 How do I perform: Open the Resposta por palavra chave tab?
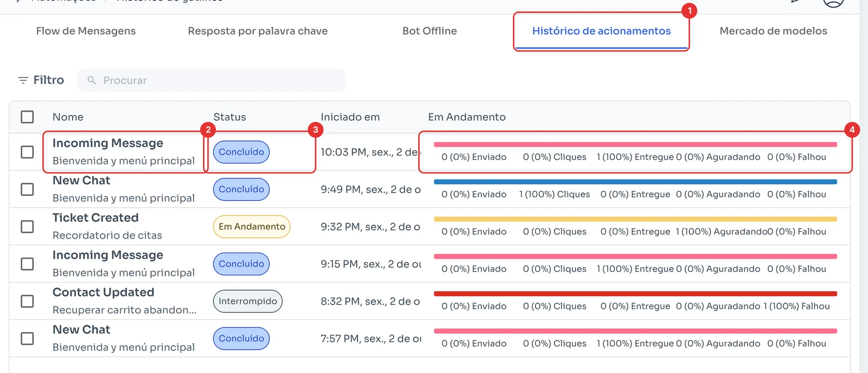coord(258,31)
